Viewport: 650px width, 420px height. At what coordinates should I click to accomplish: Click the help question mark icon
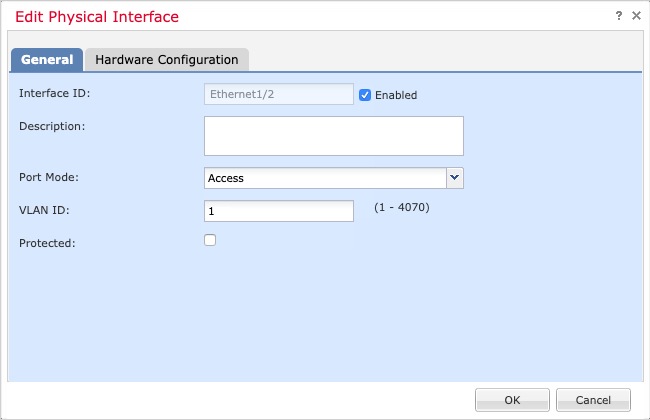618,17
